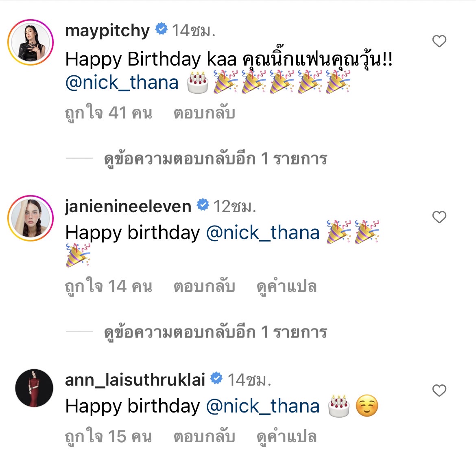Screen dimensions: 476x452
Task: Click @nick_thana link in ann_laisuthruklai's comment
Action: [264, 406]
